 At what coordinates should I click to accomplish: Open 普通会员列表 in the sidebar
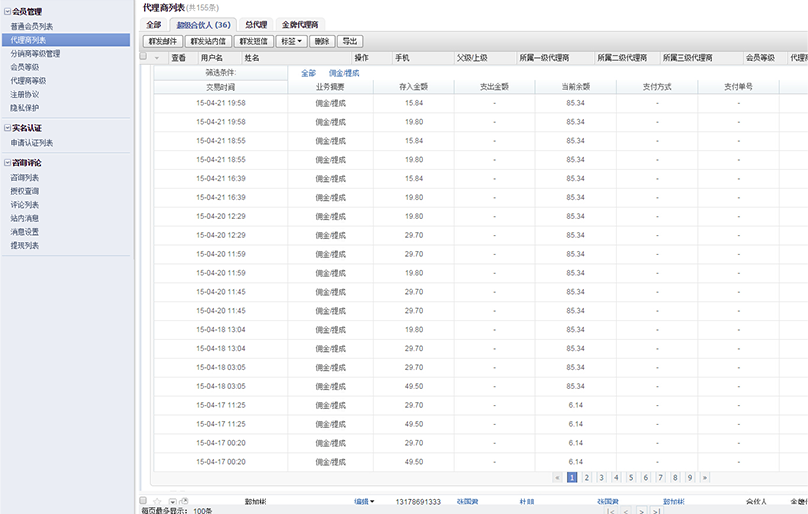[32, 26]
